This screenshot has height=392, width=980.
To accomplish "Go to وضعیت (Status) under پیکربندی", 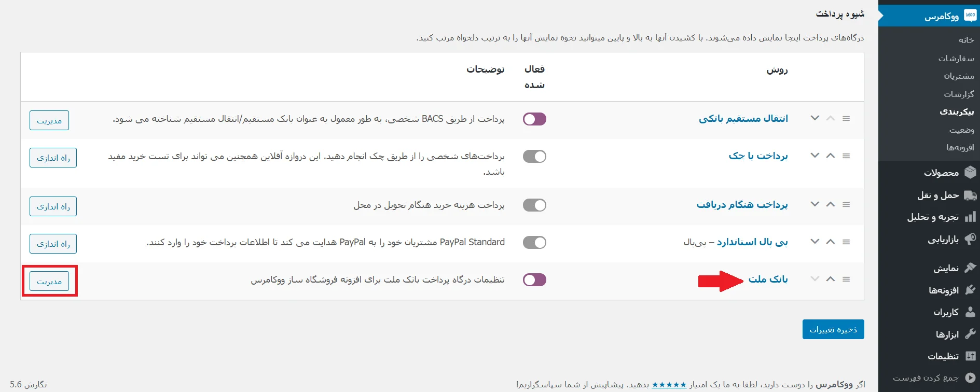I will click(x=963, y=130).
